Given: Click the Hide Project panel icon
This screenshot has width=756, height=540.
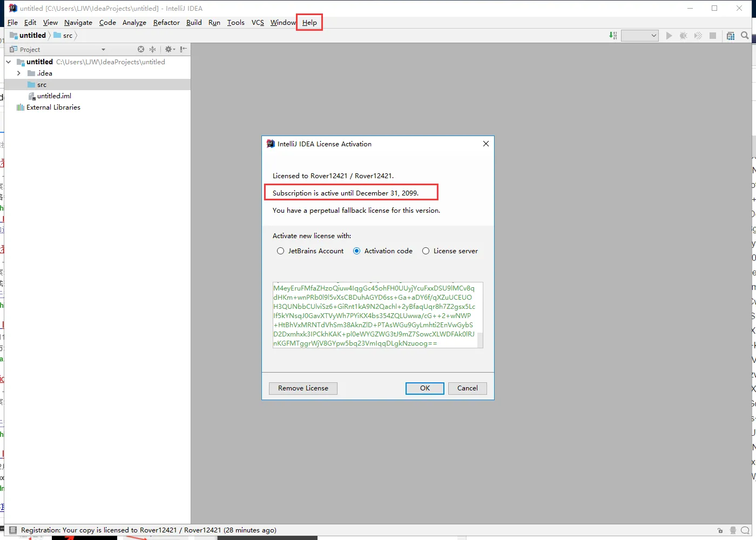Looking at the screenshot, I should [184, 49].
